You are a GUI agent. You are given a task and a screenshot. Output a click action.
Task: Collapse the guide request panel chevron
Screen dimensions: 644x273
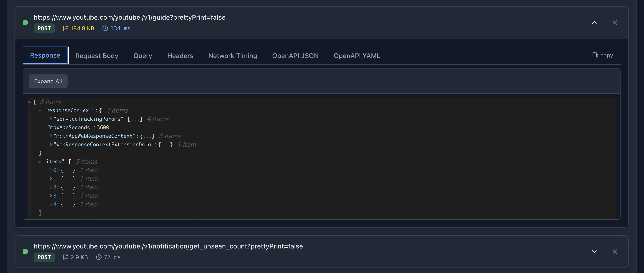594,22
